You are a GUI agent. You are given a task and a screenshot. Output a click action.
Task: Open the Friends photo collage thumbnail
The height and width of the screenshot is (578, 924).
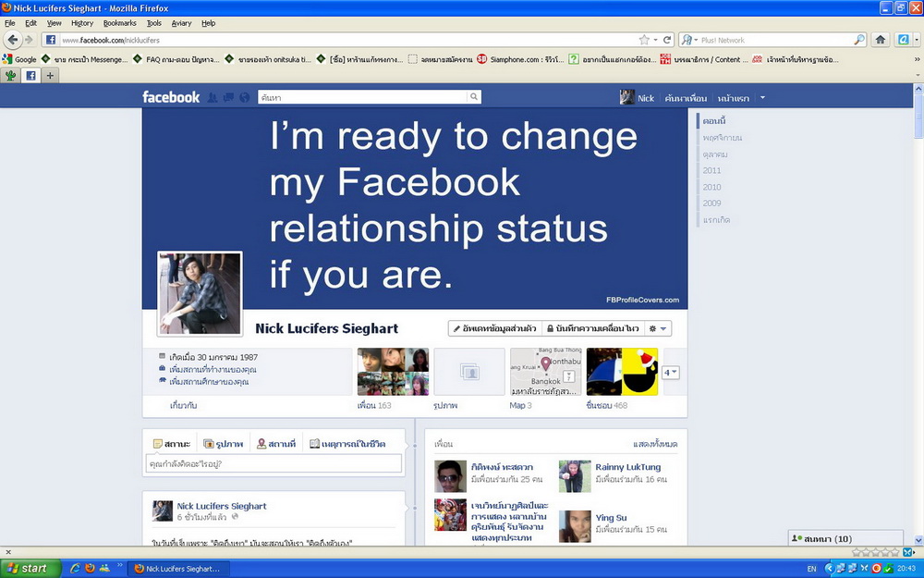point(393,372)
